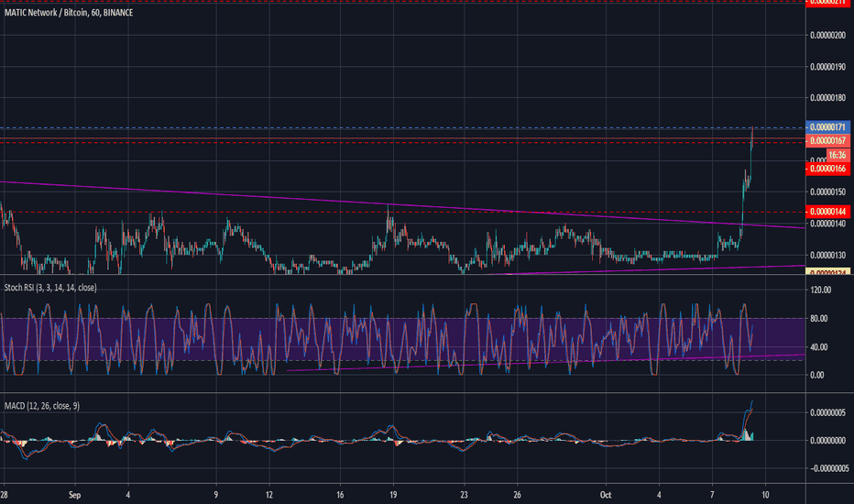Click the 19 date label on the time axis

[393, 495]
